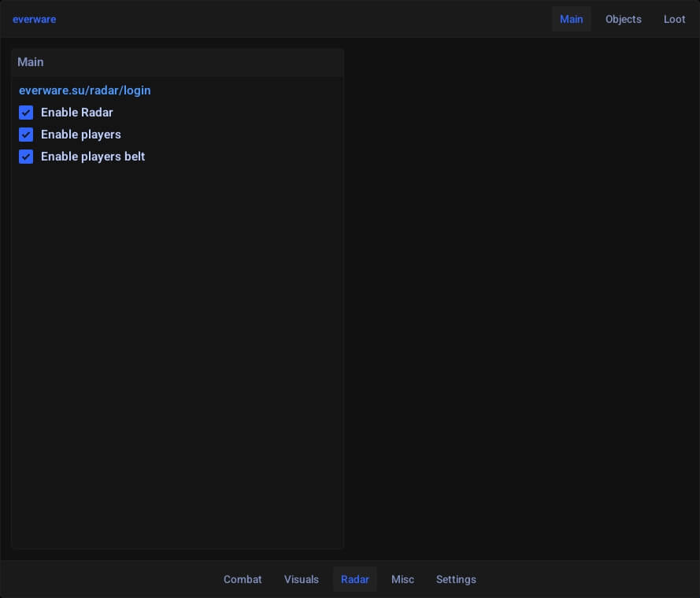Click the Main panel header title
This screenshot has height=598, width=700.
click(31, 62)
